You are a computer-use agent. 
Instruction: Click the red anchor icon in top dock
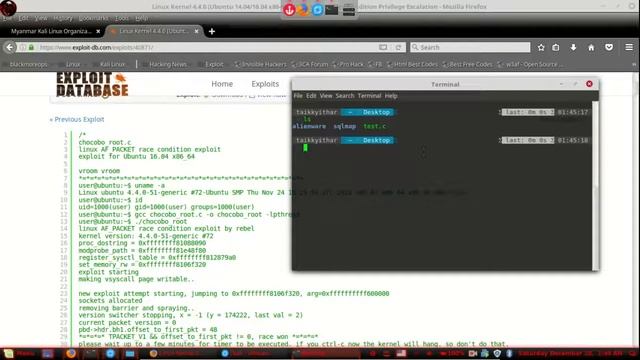289,10
